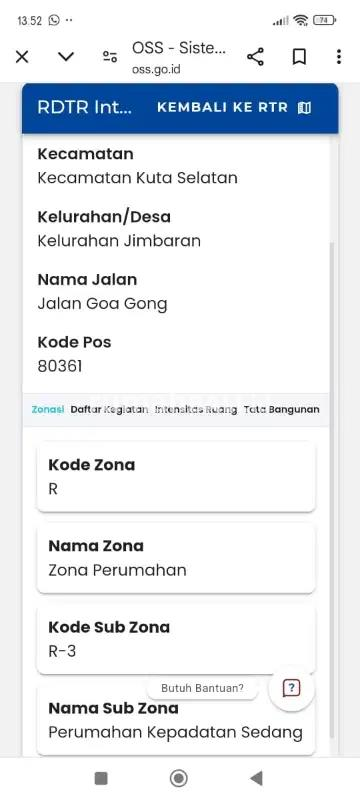Click KEMBALI KE RTR button
This screenshot has width=360, height=800.
tap(234, 108)
